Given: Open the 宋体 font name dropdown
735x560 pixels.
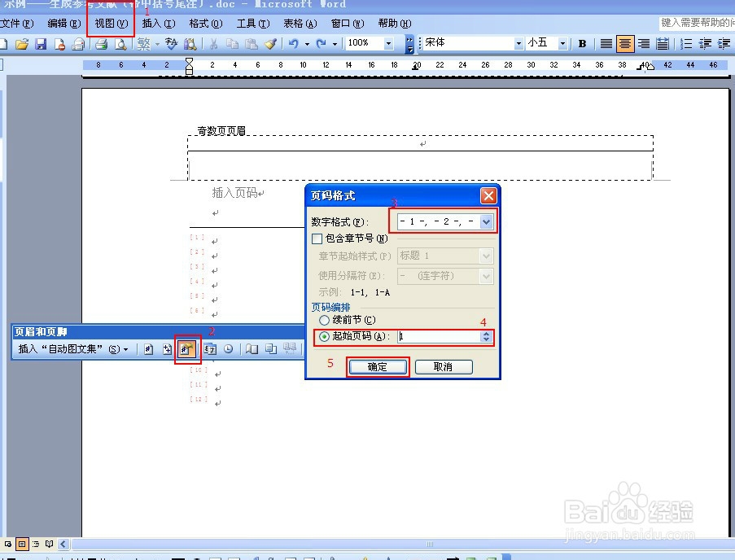Looking at the screenshot, I should 518,44.
